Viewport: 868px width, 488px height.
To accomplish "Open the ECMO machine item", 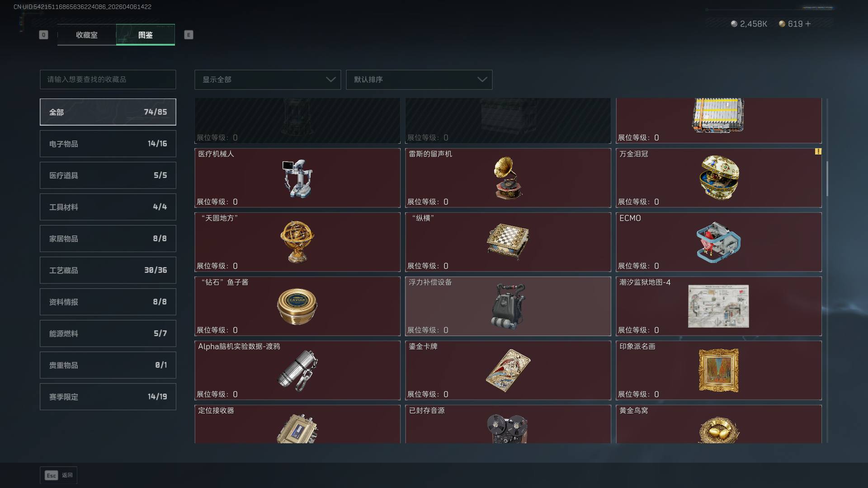I will pyautogui.click(x=719, y=242).
